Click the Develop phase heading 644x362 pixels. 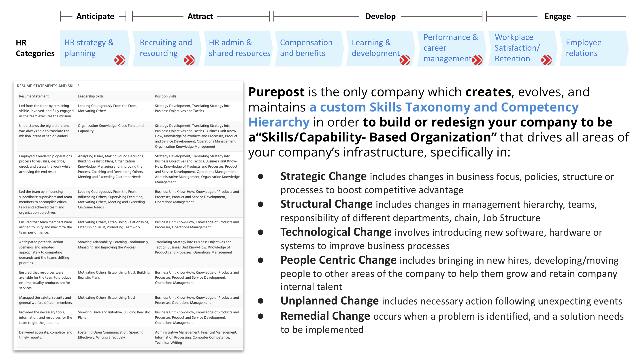[380, 16]
